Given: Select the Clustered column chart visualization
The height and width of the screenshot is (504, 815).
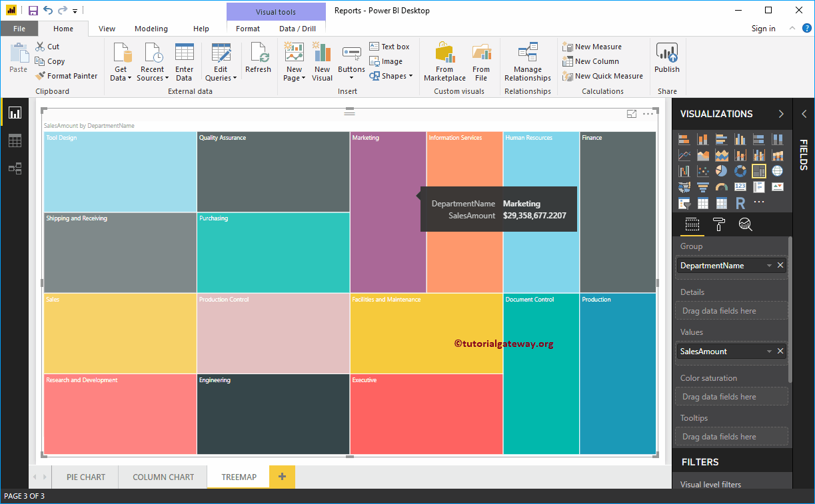Looking at the screenshot, I should (x=740, y=139).
